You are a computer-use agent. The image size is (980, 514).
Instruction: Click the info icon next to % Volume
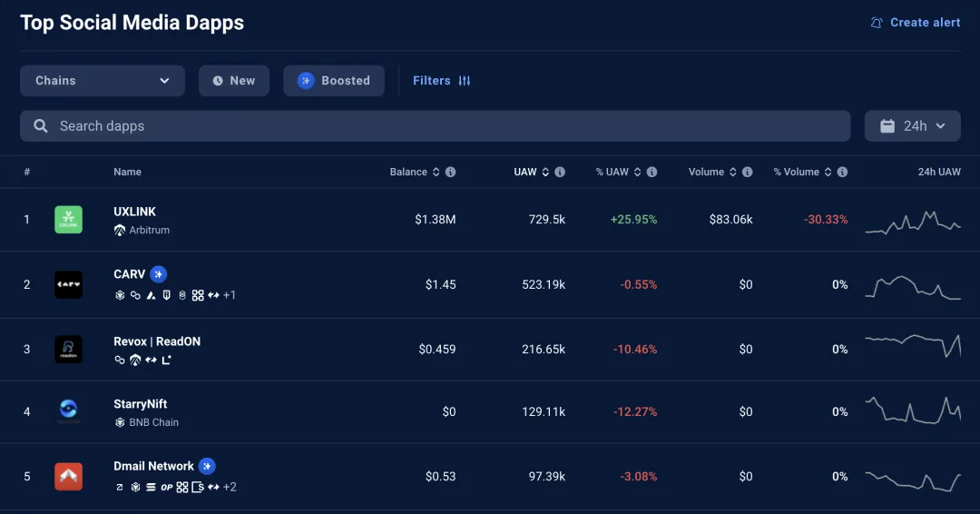point(843,173)
